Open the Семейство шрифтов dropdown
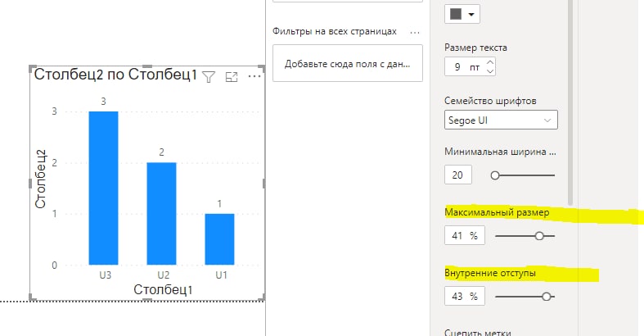 (x=501, y=120)
